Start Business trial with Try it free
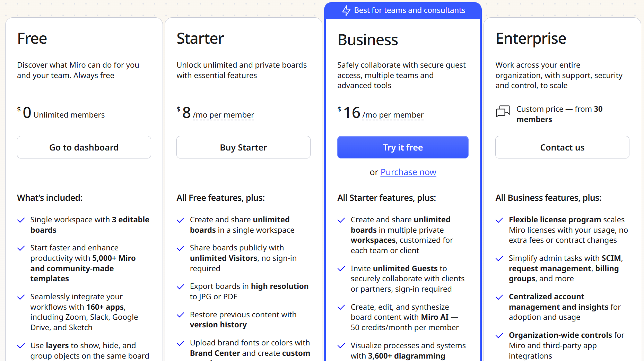 403,147
